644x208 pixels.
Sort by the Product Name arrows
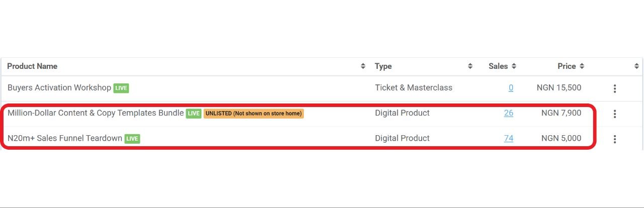point(363,66)
